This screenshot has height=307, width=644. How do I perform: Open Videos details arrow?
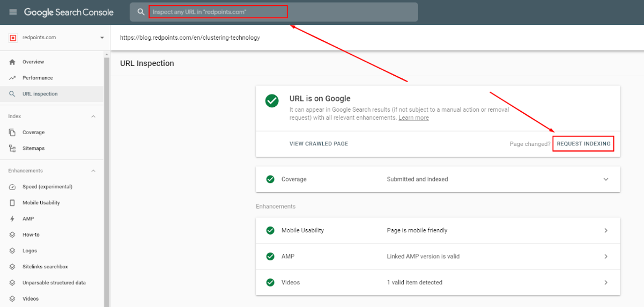(x=606, y=282)
